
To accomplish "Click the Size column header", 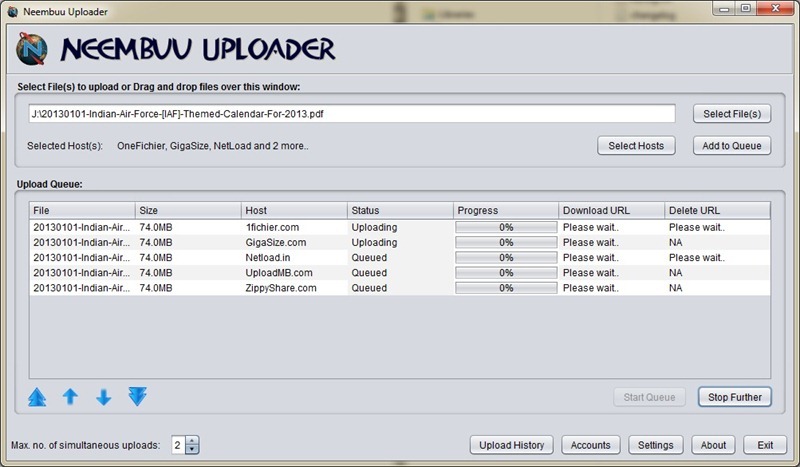I will [188, 210].
